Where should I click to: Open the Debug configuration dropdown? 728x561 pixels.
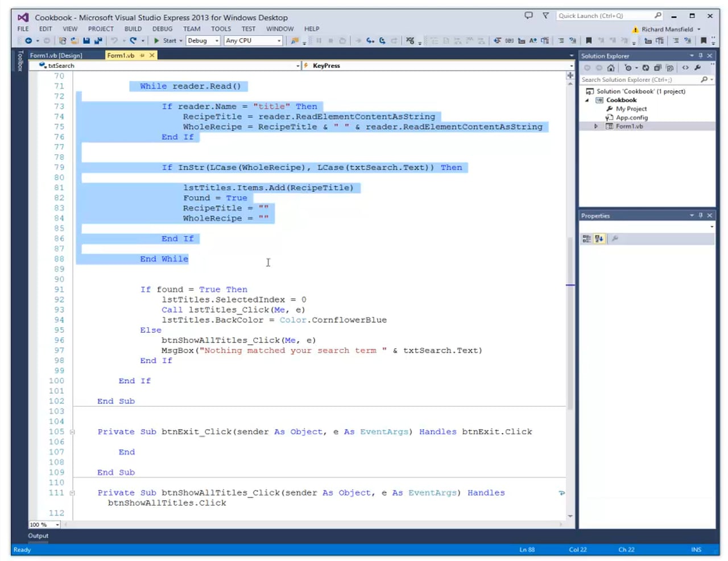coord(203,41)
